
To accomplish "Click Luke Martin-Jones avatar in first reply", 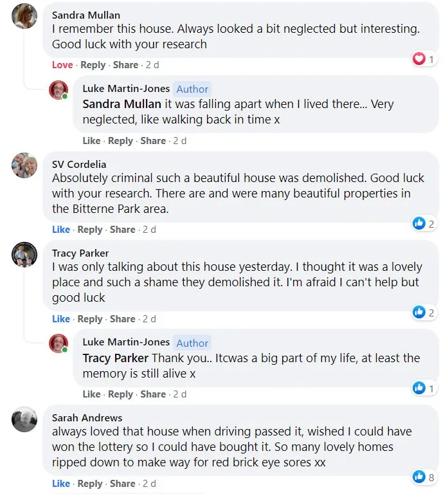I will pyautogui.click(x=58, y=91).
